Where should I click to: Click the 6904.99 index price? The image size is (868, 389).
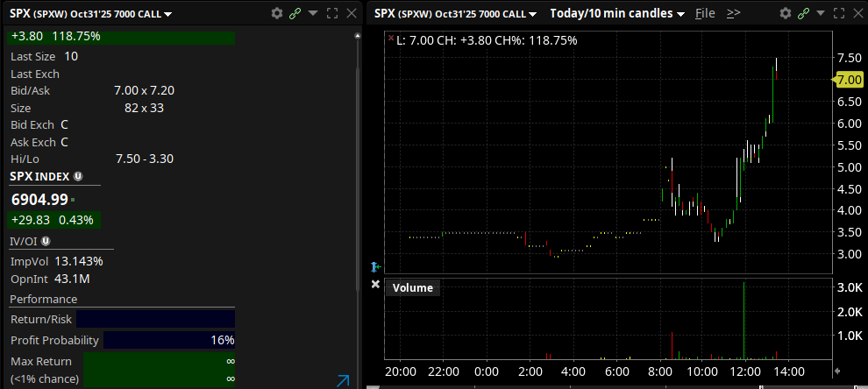point(39,199)
